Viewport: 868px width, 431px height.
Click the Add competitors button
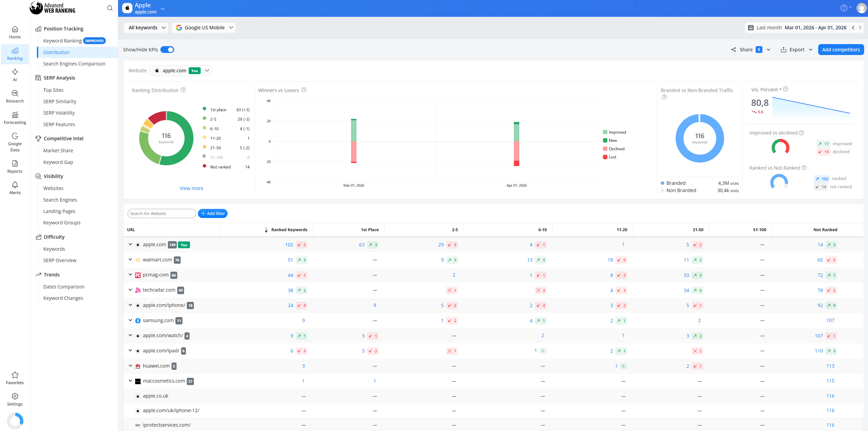pyautogui.click(x=841, y=50)
